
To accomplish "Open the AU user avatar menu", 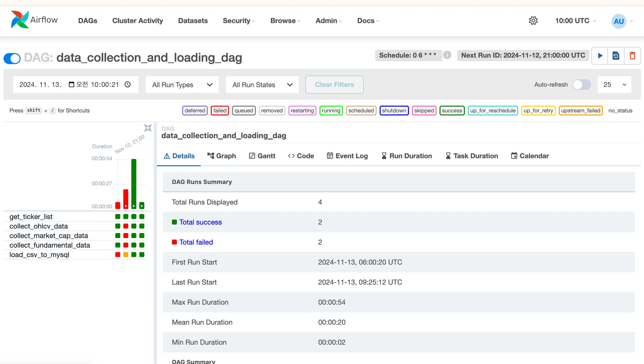I will click(x=619, y=21).
